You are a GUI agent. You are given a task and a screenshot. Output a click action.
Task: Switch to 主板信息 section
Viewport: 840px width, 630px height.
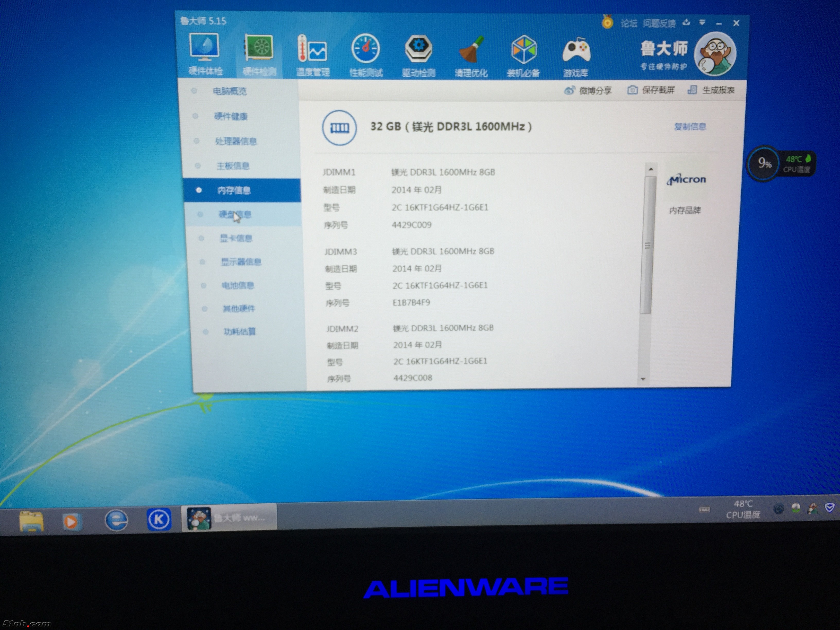click(233, 166)
